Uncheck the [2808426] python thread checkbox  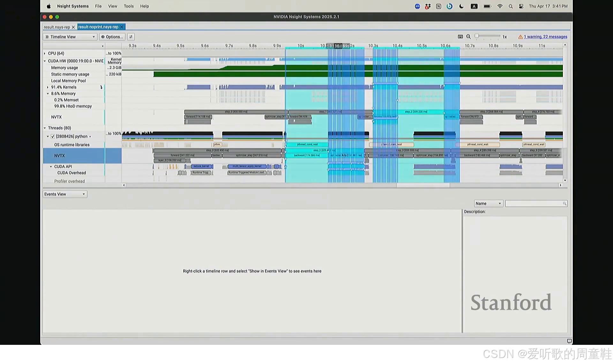tap(53, 136)
